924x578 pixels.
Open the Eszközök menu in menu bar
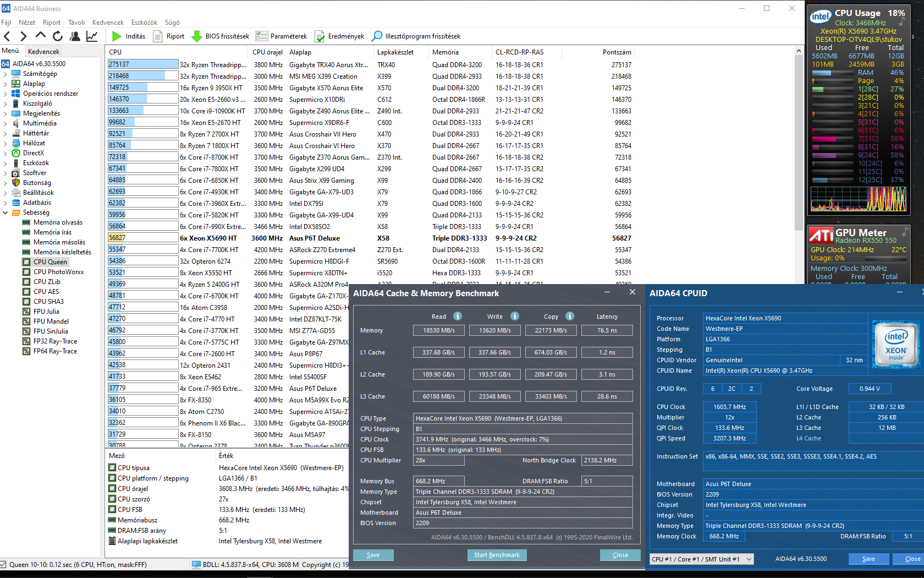[144, 23]
